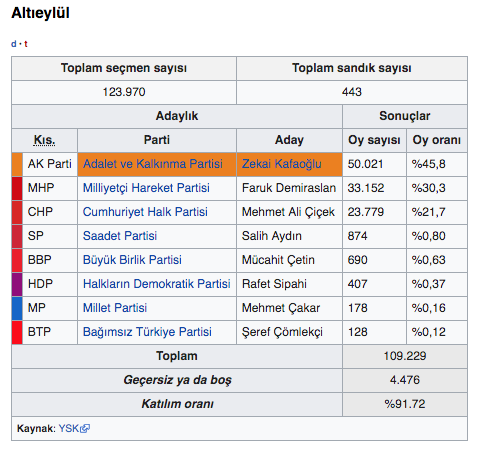This screenshot has width=488, height=453.
Task: Click the invalid votes value 4.476
Action: tap(405, 380)
